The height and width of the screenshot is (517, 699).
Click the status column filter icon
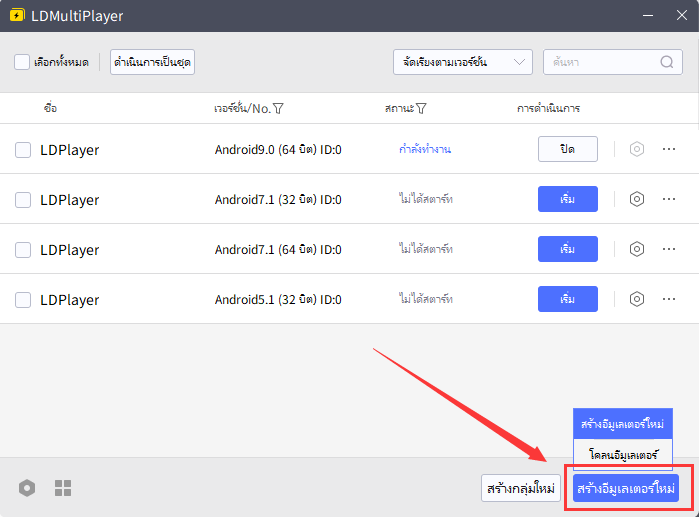click(421, 108)
